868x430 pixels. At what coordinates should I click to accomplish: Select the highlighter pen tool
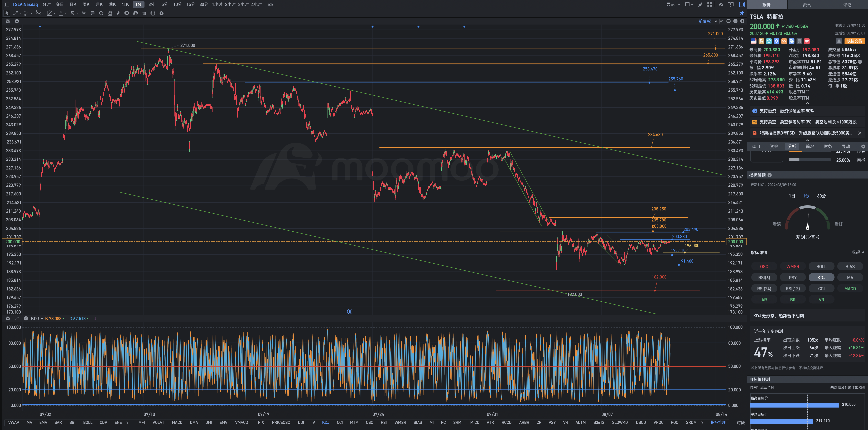pyautogui.click(x=118, y=13)
